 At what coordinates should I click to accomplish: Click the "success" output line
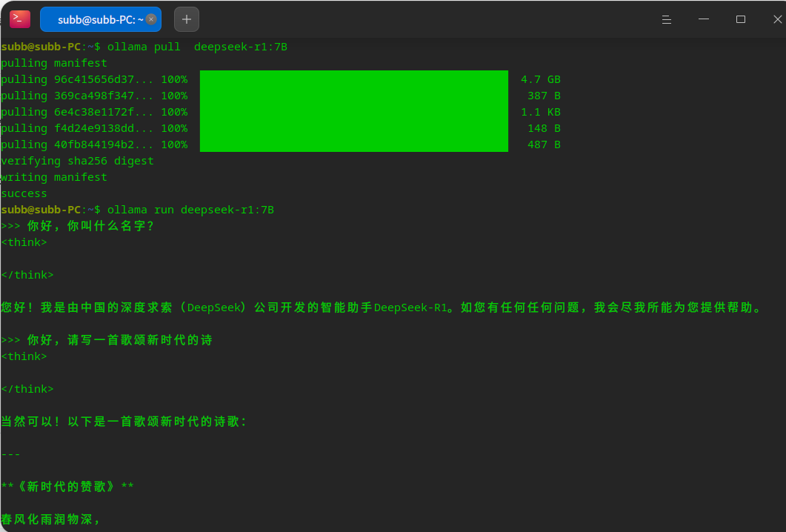[x=24, y=193]
